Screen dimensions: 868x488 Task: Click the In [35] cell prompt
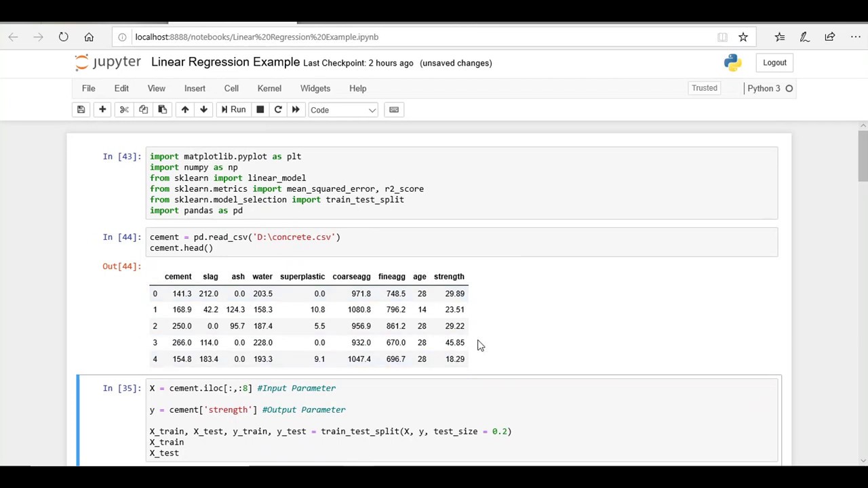(x=121, y=388)
